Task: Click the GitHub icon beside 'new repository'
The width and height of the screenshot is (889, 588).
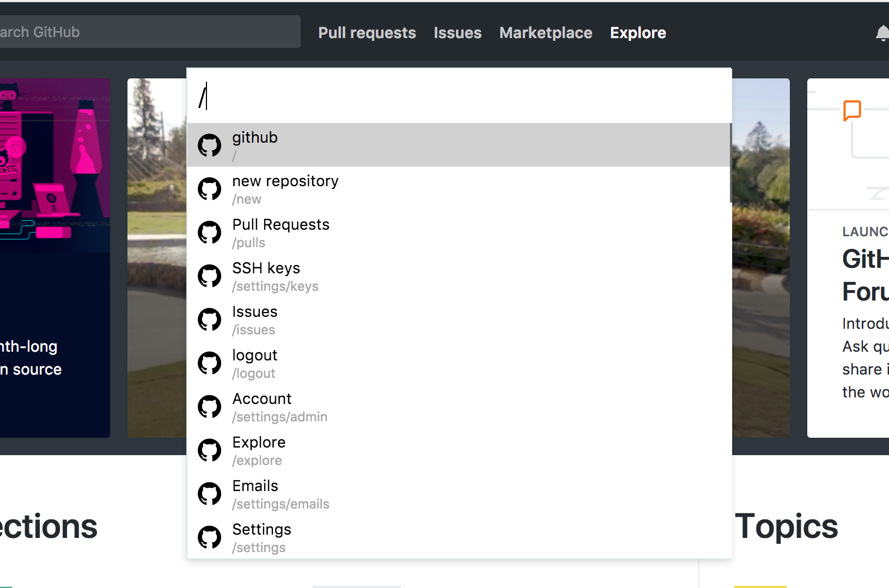Action: [209, 189]
